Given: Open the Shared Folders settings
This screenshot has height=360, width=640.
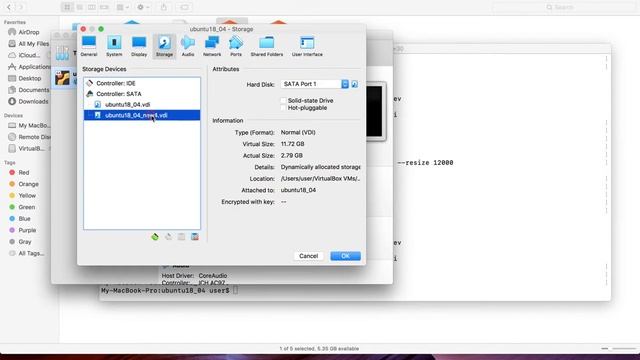Looking at the screenshot, I should [267, 46].
